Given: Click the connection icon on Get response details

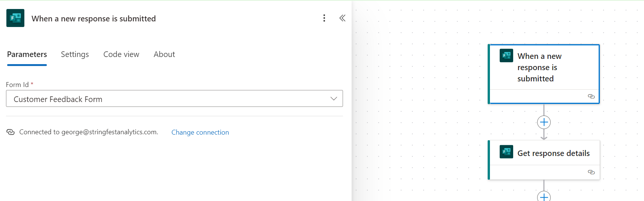Looking at the screenshot, I should 591,172.
